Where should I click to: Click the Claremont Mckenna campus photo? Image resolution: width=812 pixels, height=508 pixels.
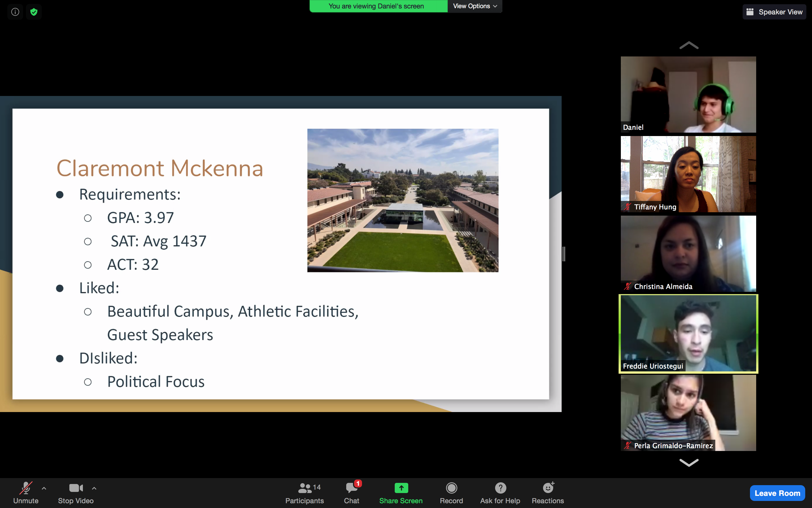[x=403, y=200]
